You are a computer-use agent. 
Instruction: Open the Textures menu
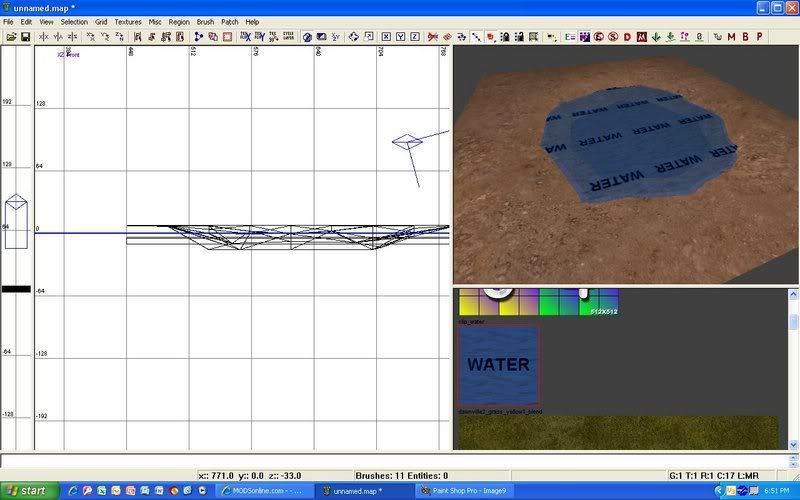[x=128, y=21]
